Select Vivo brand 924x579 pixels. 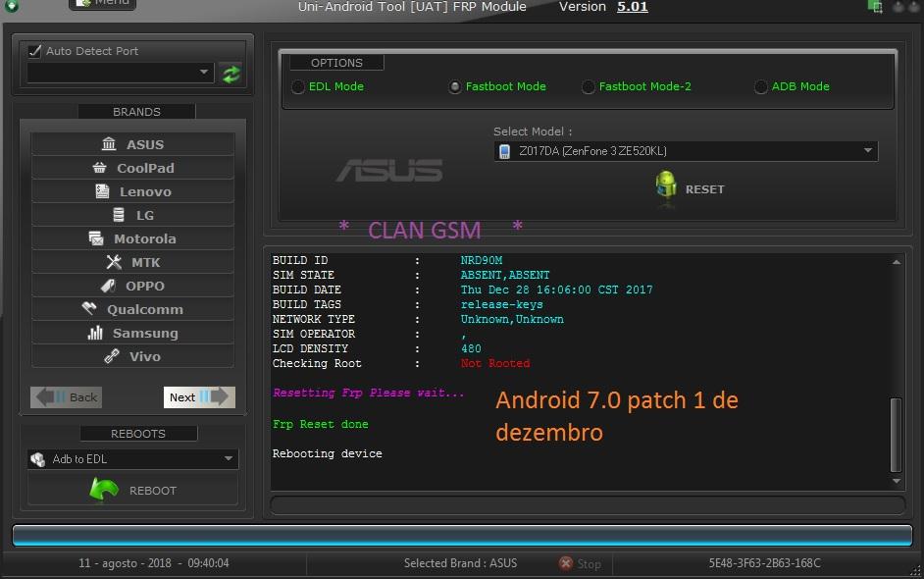(x=132, y=356)
